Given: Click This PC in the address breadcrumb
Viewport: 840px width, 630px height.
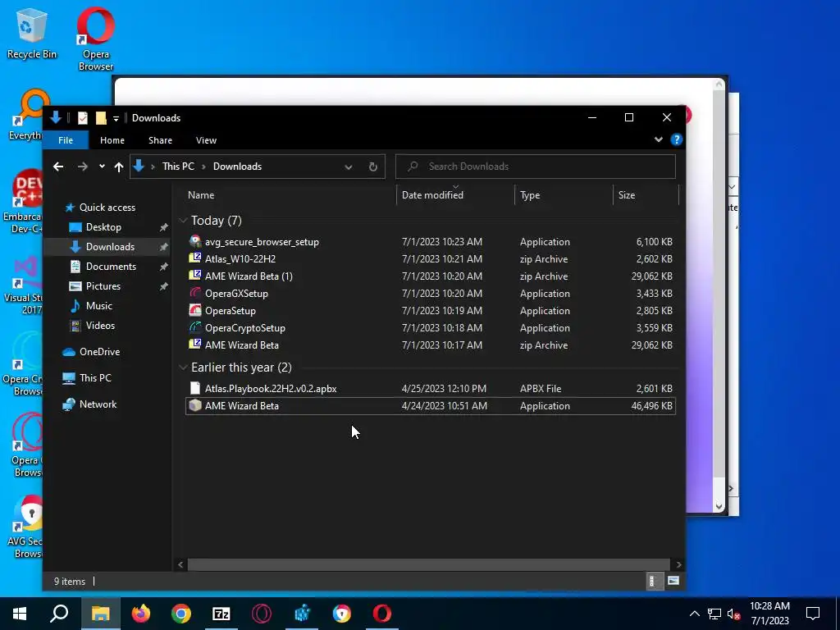Looking at the screenshot, I should coord(178,167).
